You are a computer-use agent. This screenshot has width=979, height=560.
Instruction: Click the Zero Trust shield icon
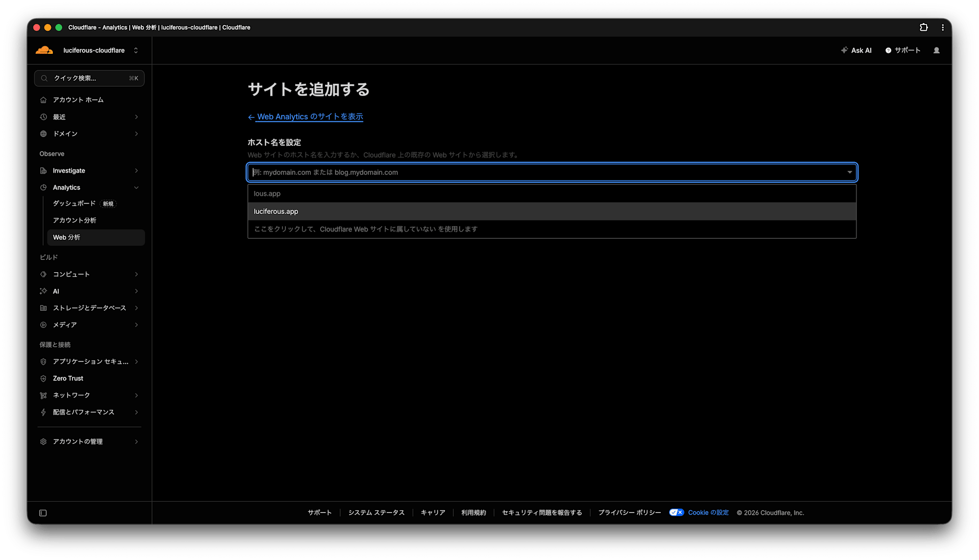pyautogui.click(x=44, y=378)
